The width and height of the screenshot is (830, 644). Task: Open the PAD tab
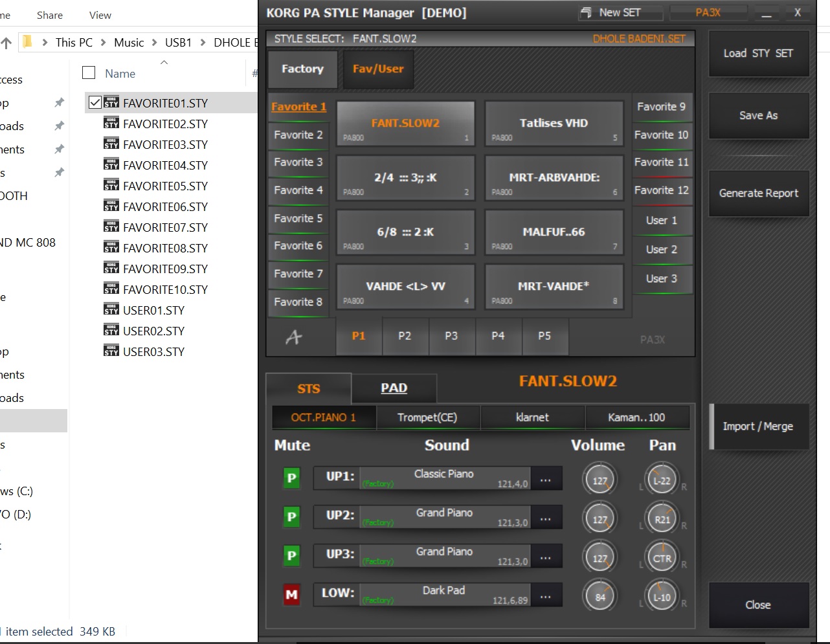point(394,388)
